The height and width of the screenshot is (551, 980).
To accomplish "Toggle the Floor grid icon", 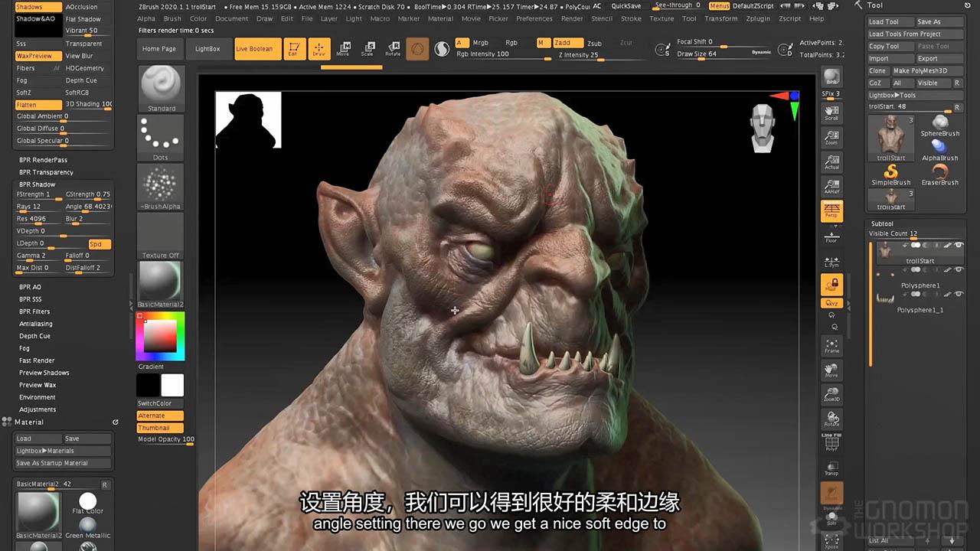I will click(831, 236).
